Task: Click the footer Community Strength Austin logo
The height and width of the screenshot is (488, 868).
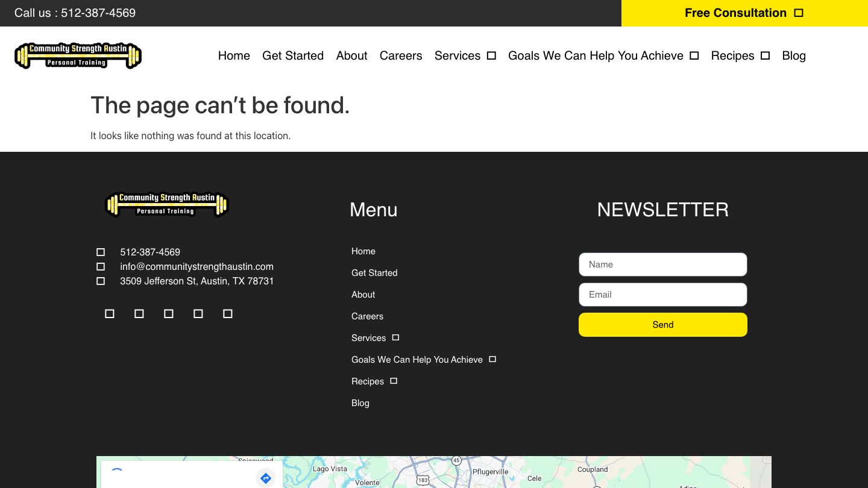Action: [166, 204]
